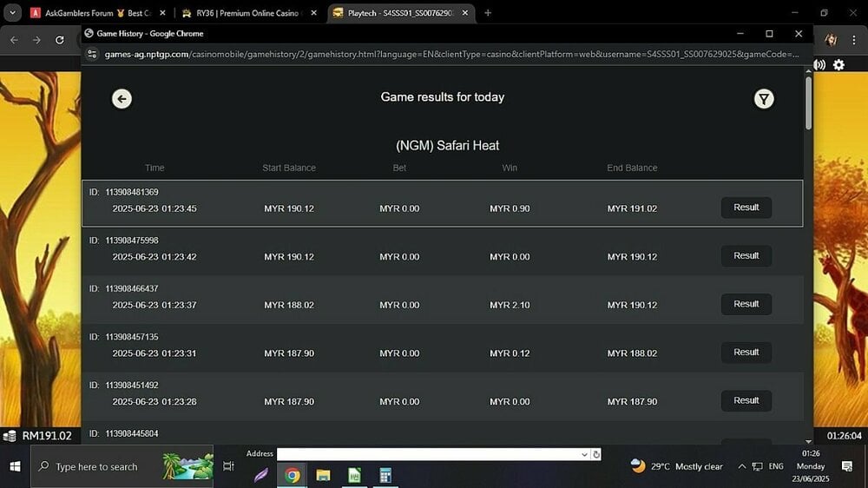Show hidden system tray icons
This screenshot has height=488, width=868.
tap(741, 466)
